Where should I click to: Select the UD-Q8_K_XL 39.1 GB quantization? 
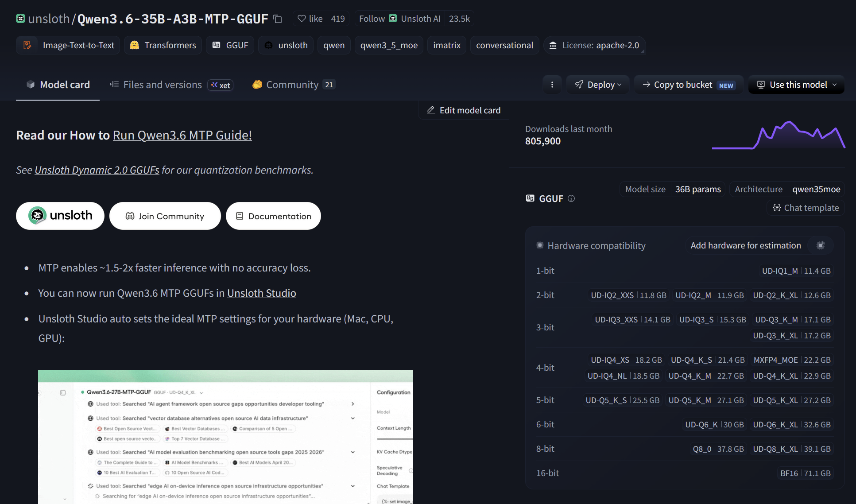coord(792,449)
